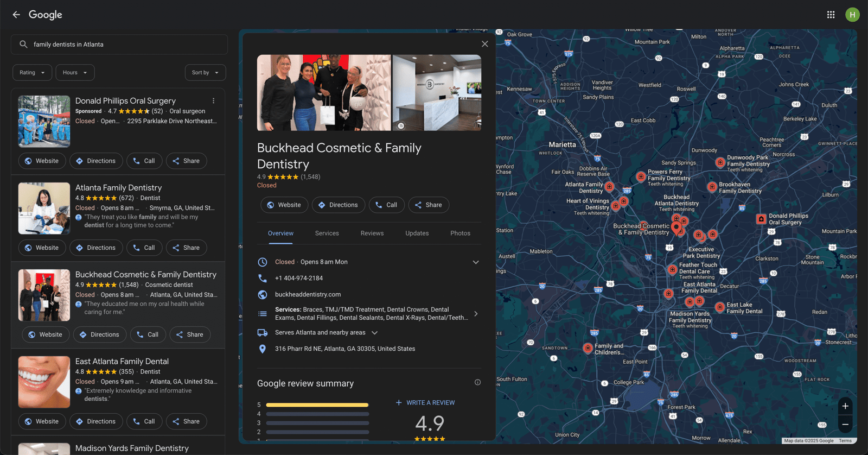Image resolution: width=868 pixels, height=455 pixels.
Task: Switch to the Overview tab
Action: (x=280, y=233)
